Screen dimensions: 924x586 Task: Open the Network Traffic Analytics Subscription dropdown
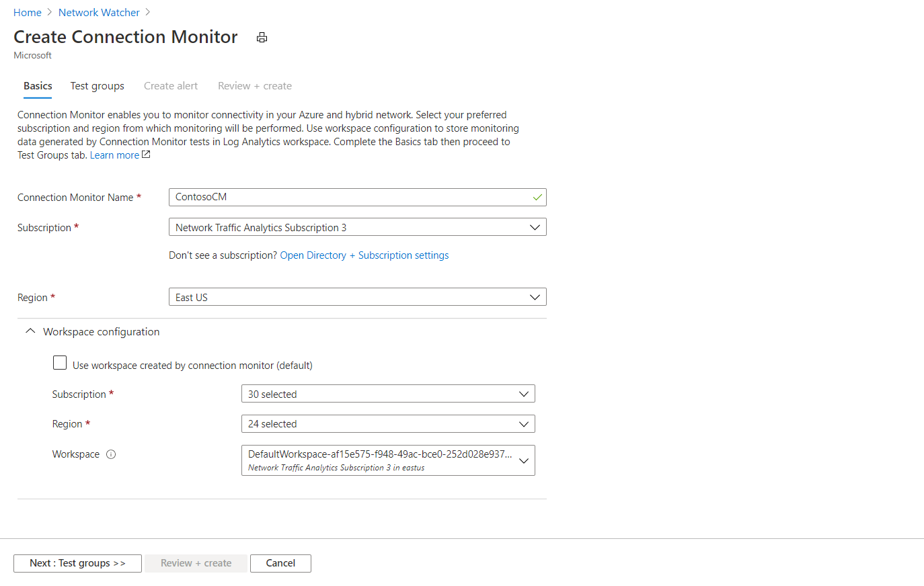click(x=357, y=226)
